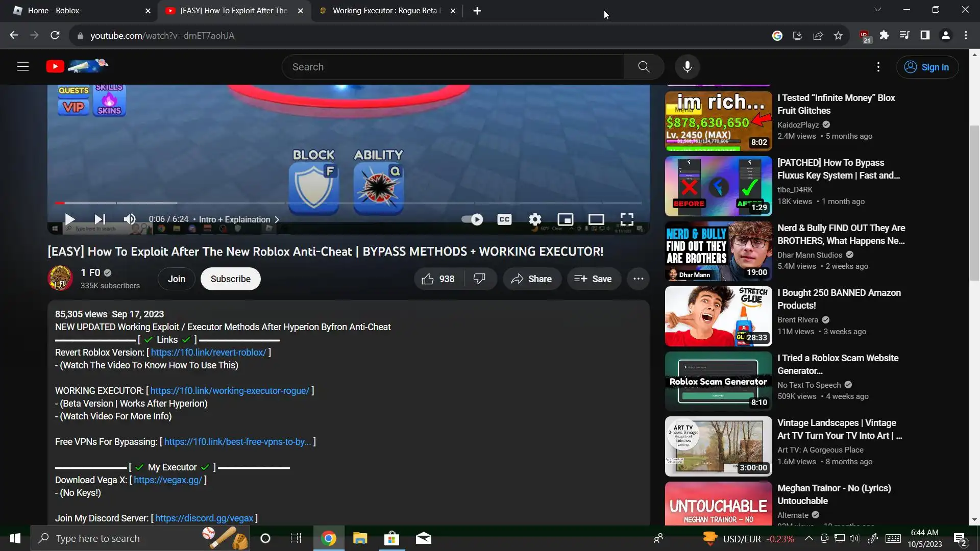Open more actions menu beside Save
The image size is (980, 551).
pyautogui.click(x=638, y=279)
